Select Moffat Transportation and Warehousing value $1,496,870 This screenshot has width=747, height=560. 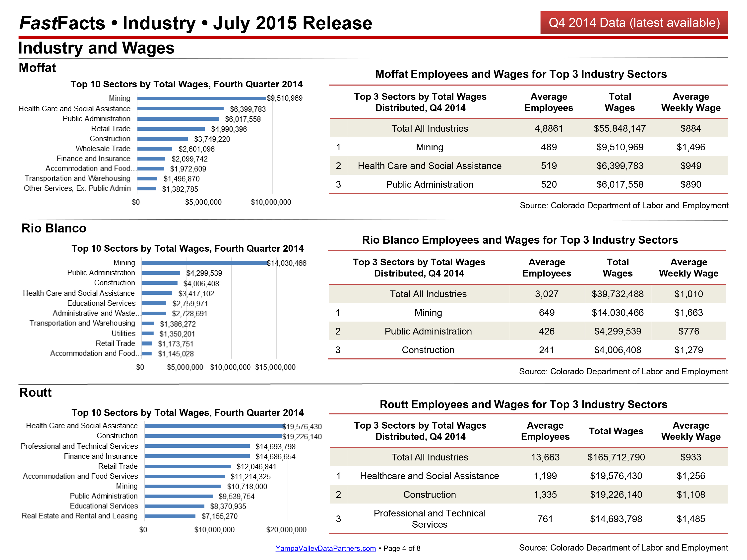point(182,179)
